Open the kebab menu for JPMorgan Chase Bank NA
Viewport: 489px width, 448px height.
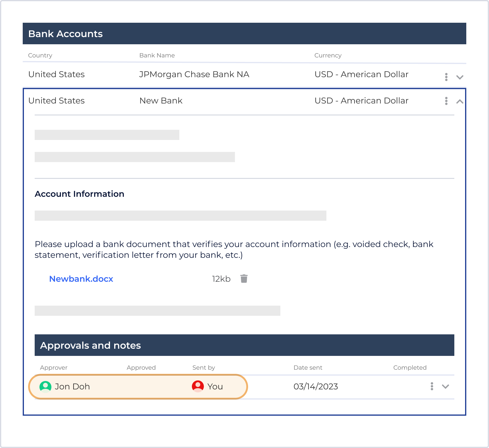446,77
